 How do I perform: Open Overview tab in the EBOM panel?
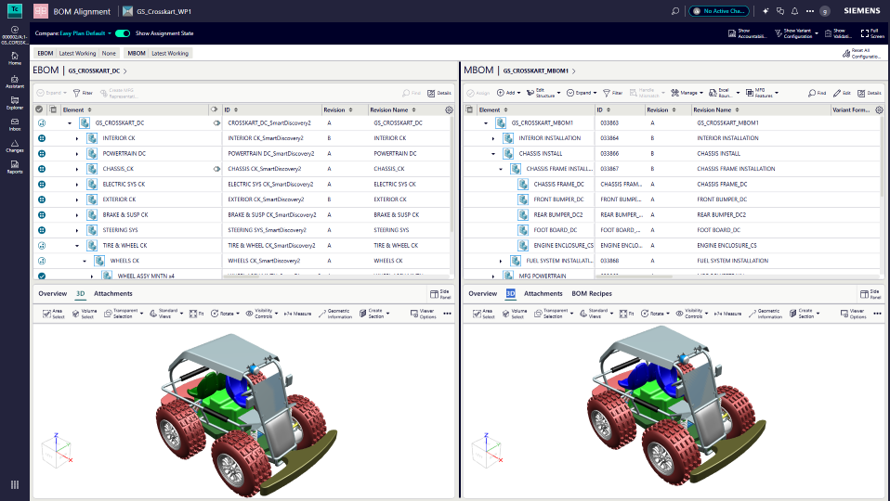[x=53, y=294]
